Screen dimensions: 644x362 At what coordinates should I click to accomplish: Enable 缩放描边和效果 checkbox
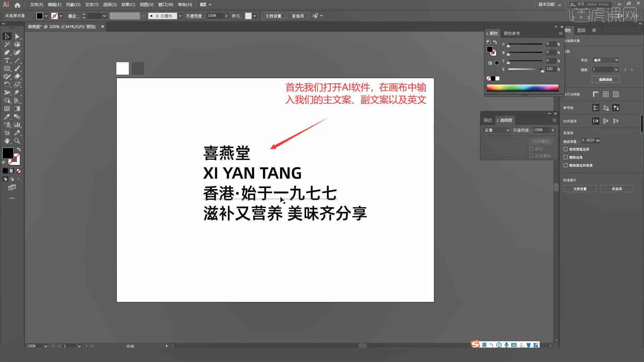(x=567, y=165)
